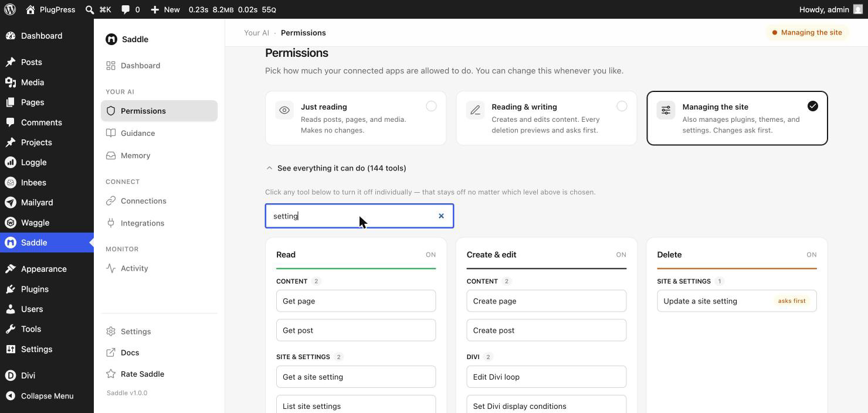The image size is (868, 413).
Task: Open Users in WordPress menu
Action: click(x=32, y=309)
